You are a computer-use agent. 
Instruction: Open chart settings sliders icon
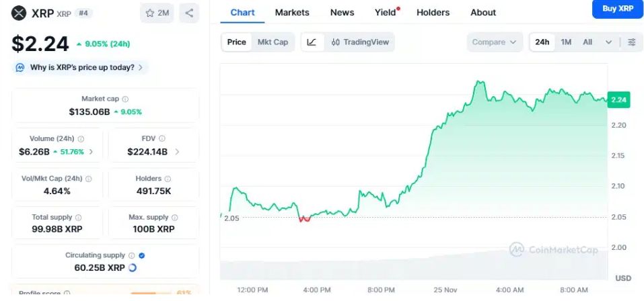pos(631,42)
